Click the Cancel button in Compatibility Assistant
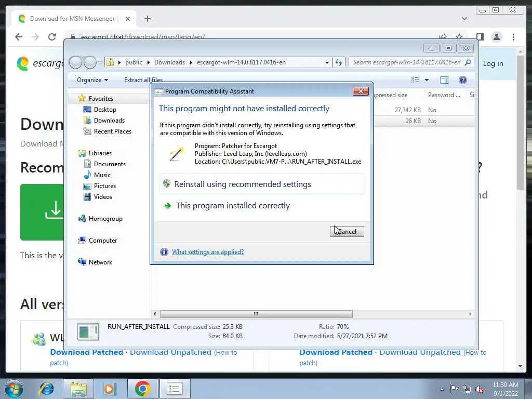 [347, 231]
